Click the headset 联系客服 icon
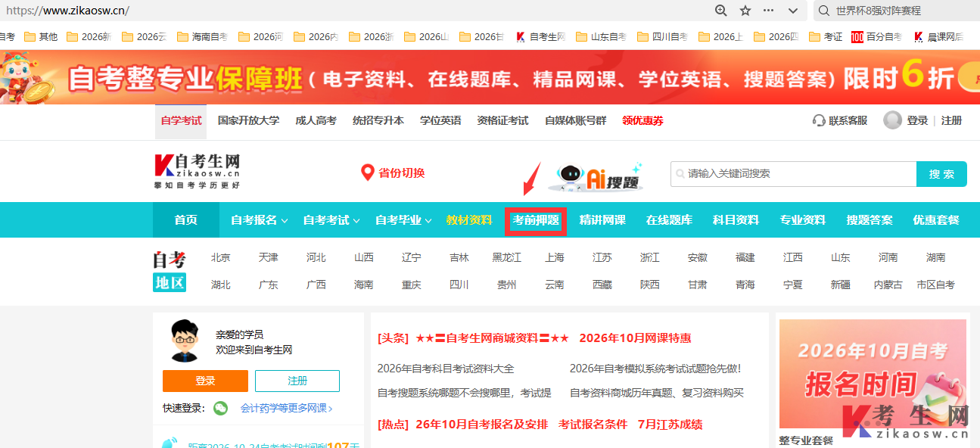The width and height of the screenshot is (980, 448). click(x=819, y=120)
